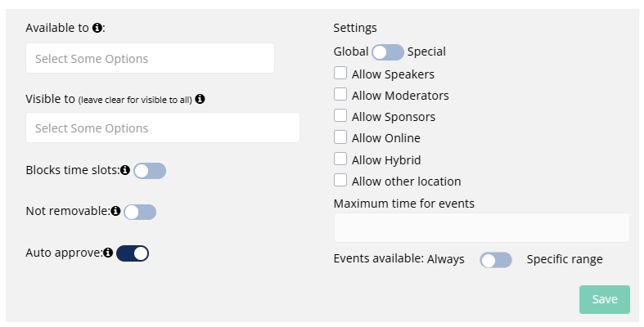Toggle Events available to Specific range
The width and height of the screenshot is (644, 327).
[x=496, y=259]
